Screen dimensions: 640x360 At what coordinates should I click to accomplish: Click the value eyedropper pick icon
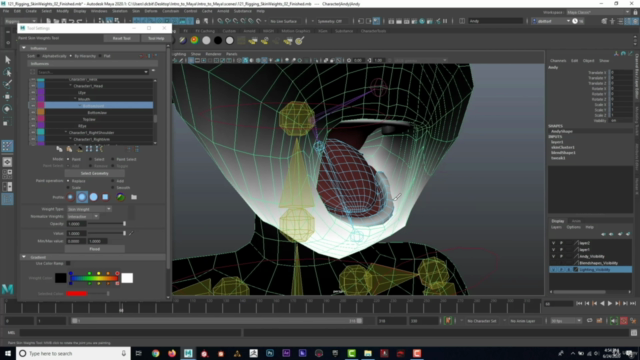[x=131, y=233]
